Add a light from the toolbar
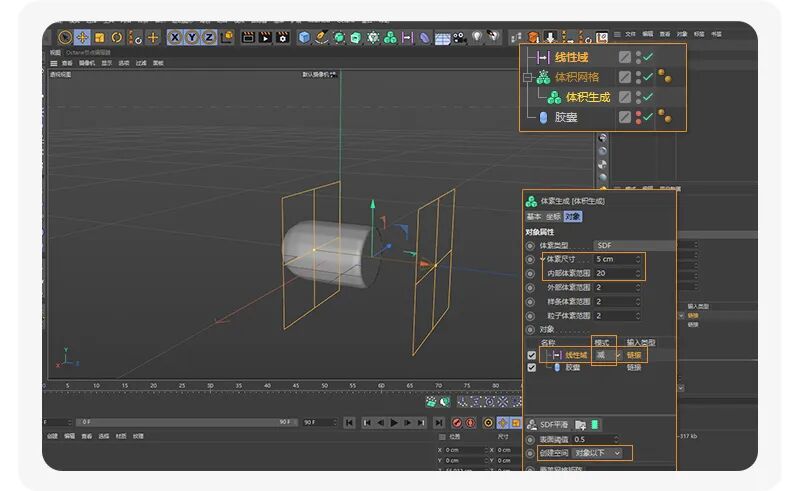Screen dimensions: 800x491 pos(477,37)
